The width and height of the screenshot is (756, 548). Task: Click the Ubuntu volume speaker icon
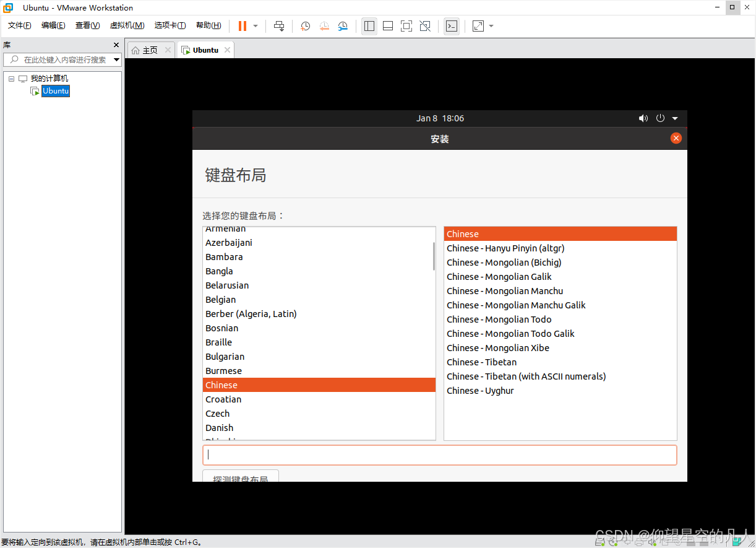click(x=643, y=118)
